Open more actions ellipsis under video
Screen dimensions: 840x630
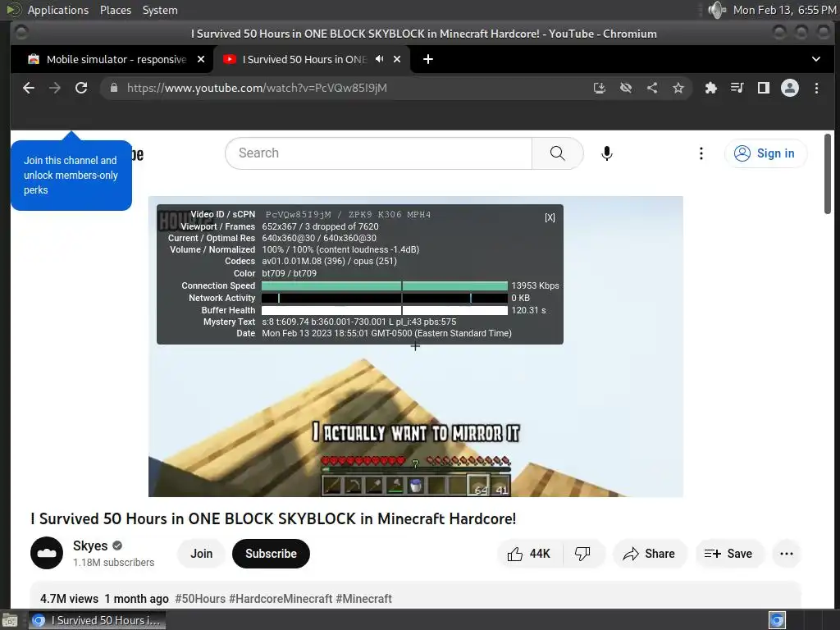pyautogui.click(x=787, y=554)
